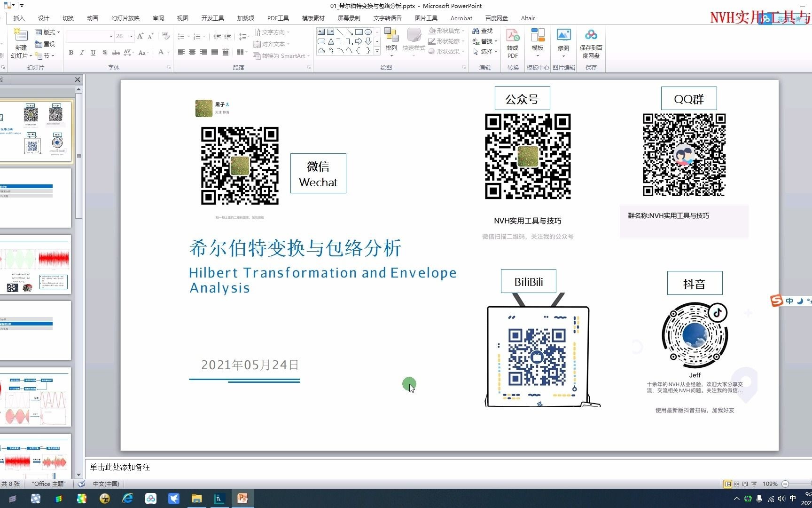Select the arrow line shape
The width and height of the screenshot is (812, 508).
pos(349,32)
